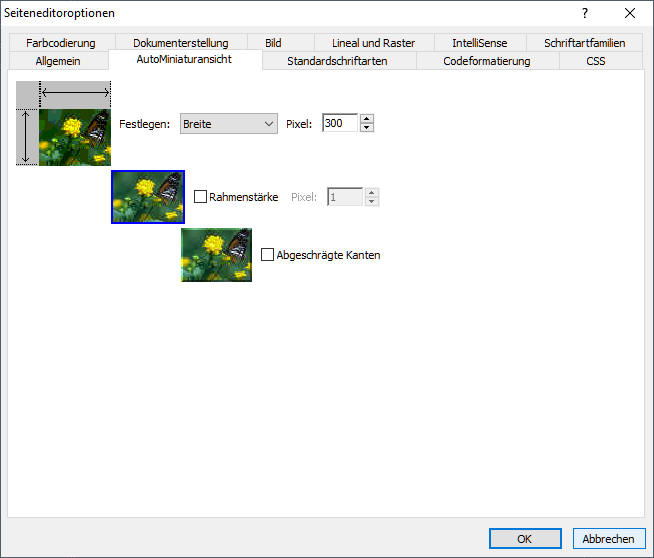Enable the Rahmenstärke checkbox
The height and width of the screenshot is (558, 654).
(200, 196)
